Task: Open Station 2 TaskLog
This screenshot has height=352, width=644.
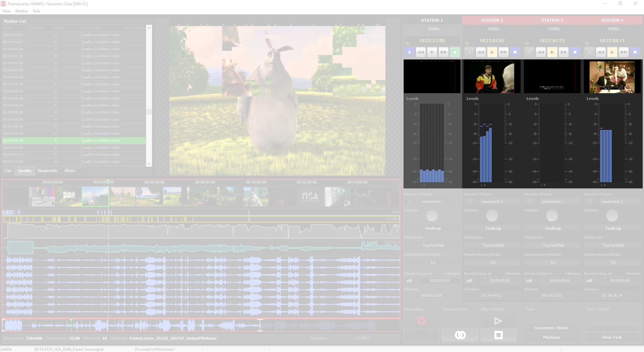Action: click(x=493, y=228)
